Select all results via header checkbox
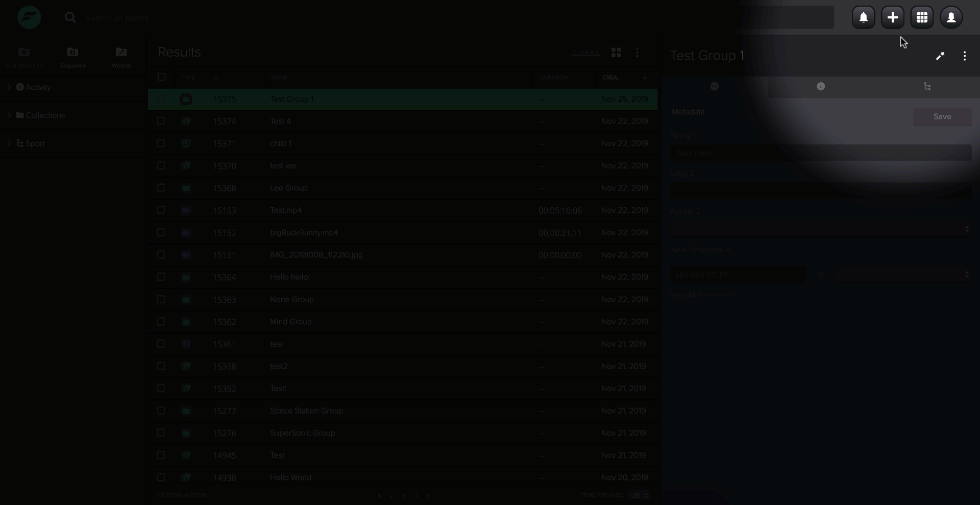Image resolution: width=980 pixels, height=505 pixels. pos(161,77)
